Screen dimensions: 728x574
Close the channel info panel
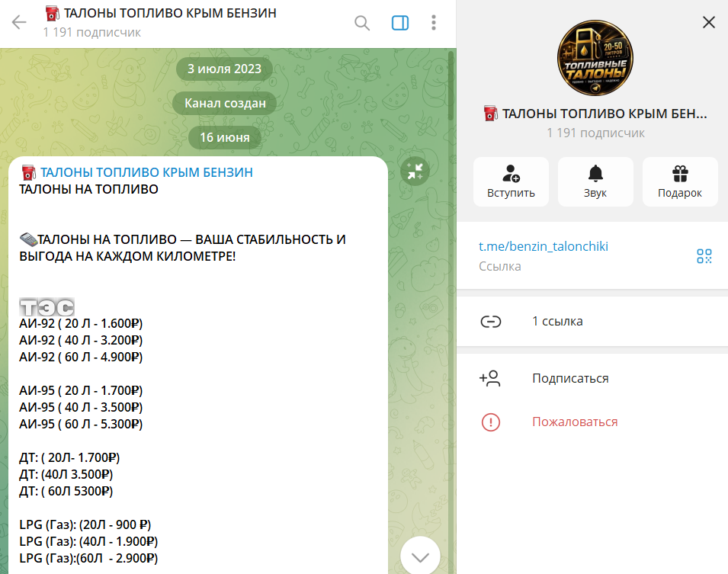[708, 22]
